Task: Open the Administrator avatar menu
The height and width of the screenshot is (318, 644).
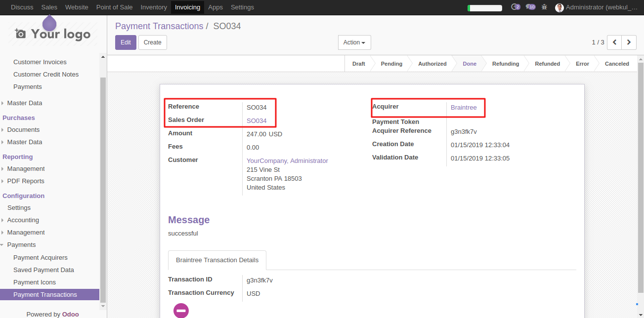Action: click(559, 7)
